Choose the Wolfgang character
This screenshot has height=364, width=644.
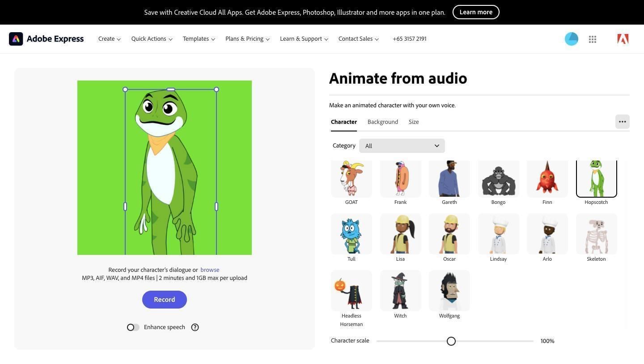coord(449,291)
